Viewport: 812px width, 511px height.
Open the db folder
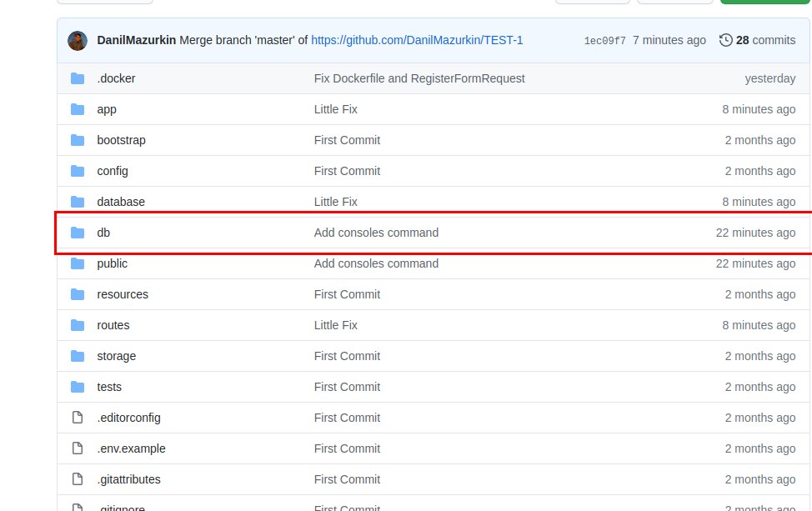point(103,233)
